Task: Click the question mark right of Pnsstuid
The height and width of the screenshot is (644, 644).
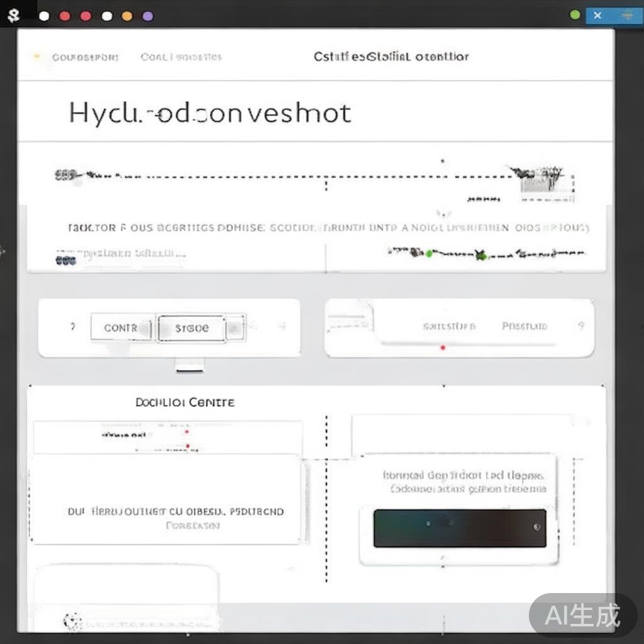Action: click(580, 326)
